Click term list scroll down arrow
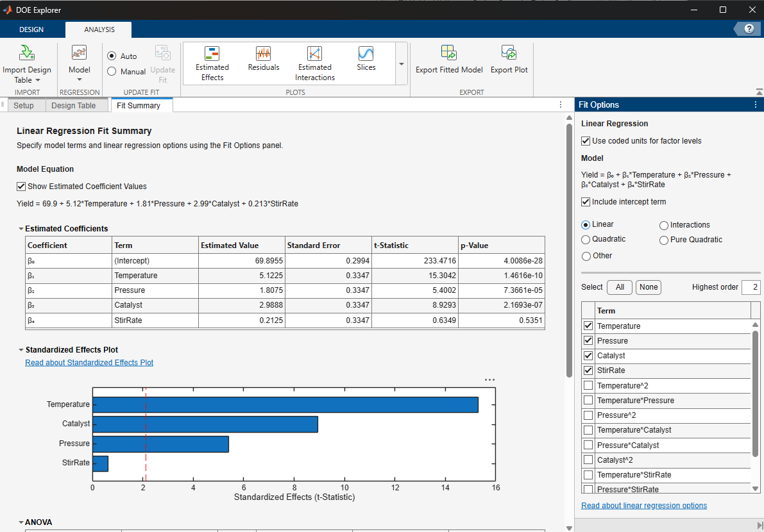 tap(755, 488)
